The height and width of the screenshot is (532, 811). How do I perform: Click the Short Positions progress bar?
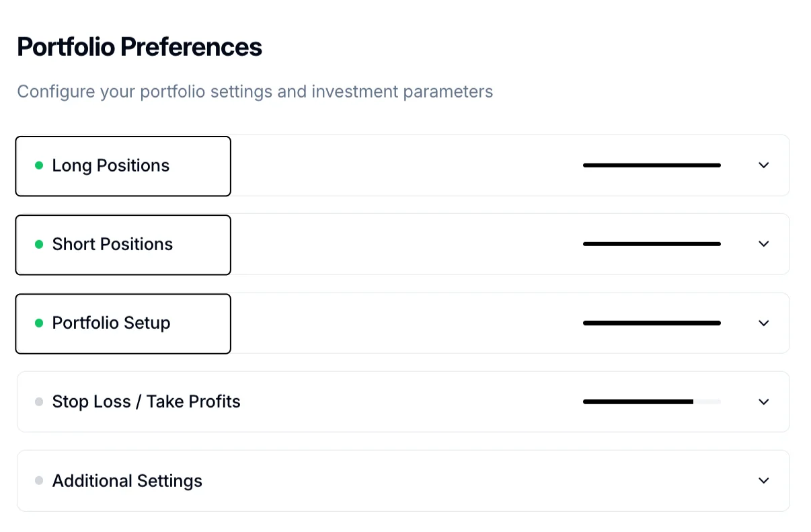[652, 244]
